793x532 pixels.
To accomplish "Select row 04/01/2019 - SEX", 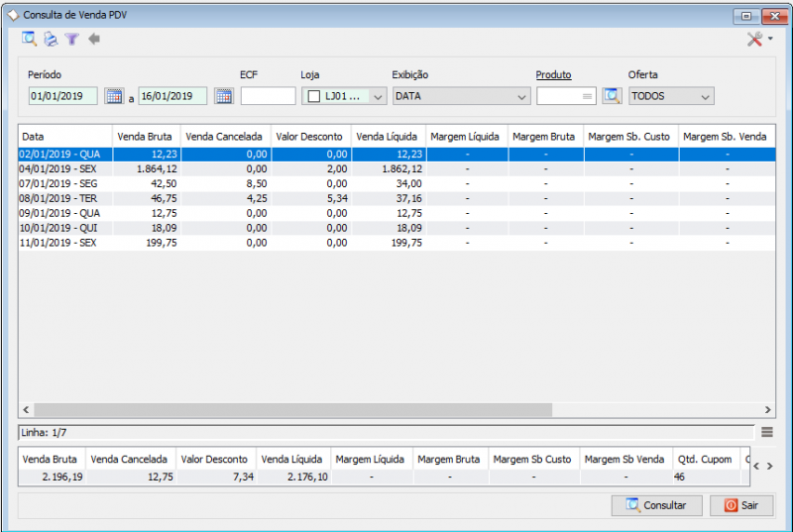I will [x=397, y=168].
